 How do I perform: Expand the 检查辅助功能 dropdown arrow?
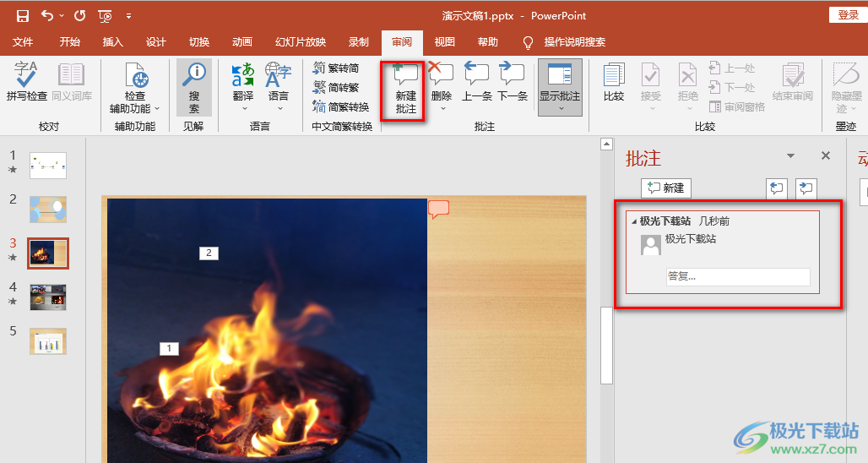click(157, 108)
